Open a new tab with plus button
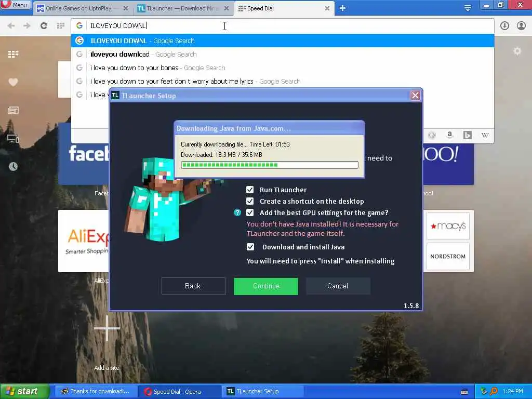This screenshot has height=399, width=532. click(x=343, y=8)
